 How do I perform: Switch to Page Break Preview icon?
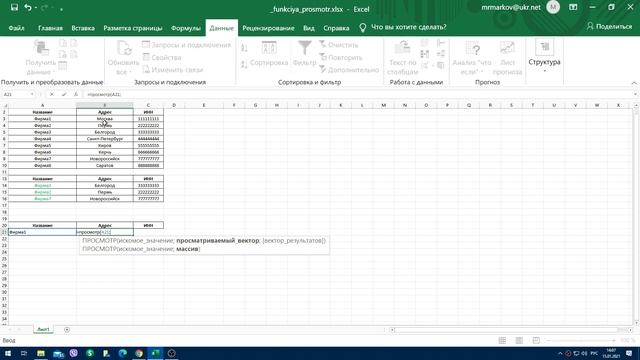[536, 340]
